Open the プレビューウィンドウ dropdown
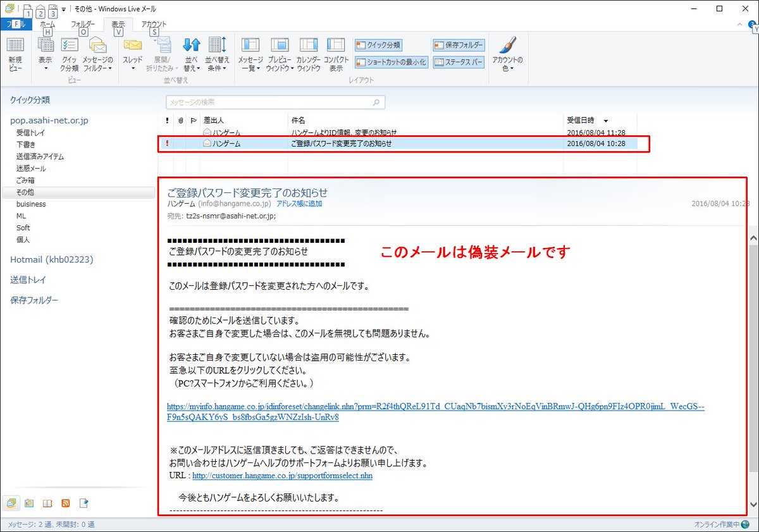Image resolution: width=759 pixels, height=532 pixels. pos(280,54)
